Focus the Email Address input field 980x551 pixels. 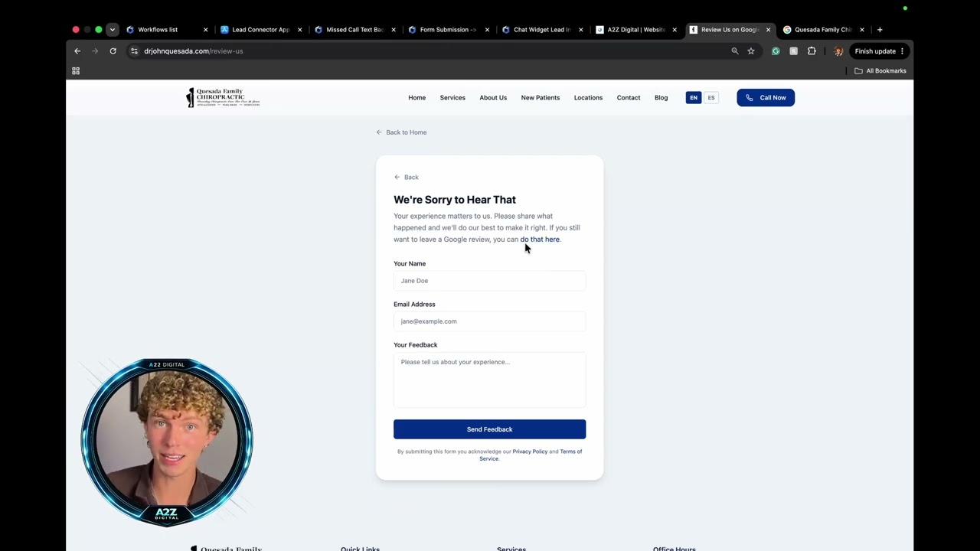coord(490,321)
